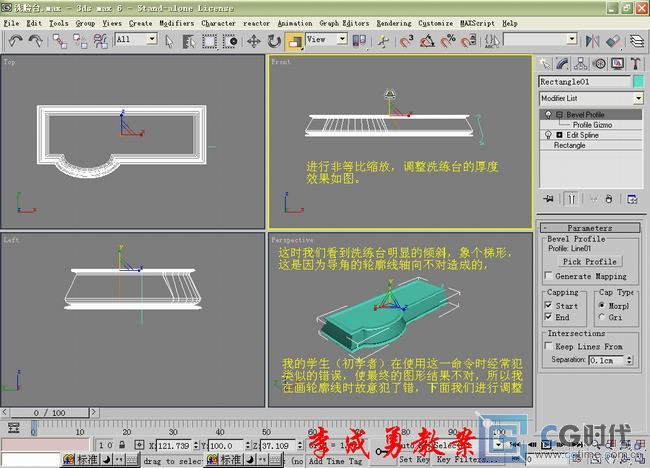This screenshot has height=468, width=650.
Task: Uncheck the End capping checkbox
Action: coord(548,317)
